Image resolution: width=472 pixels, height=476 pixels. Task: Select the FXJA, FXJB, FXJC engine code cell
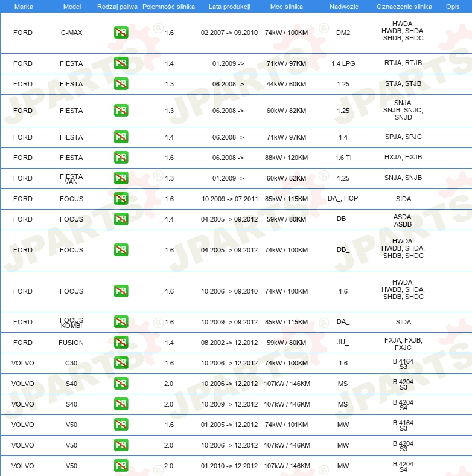click(x=403, y=344)
